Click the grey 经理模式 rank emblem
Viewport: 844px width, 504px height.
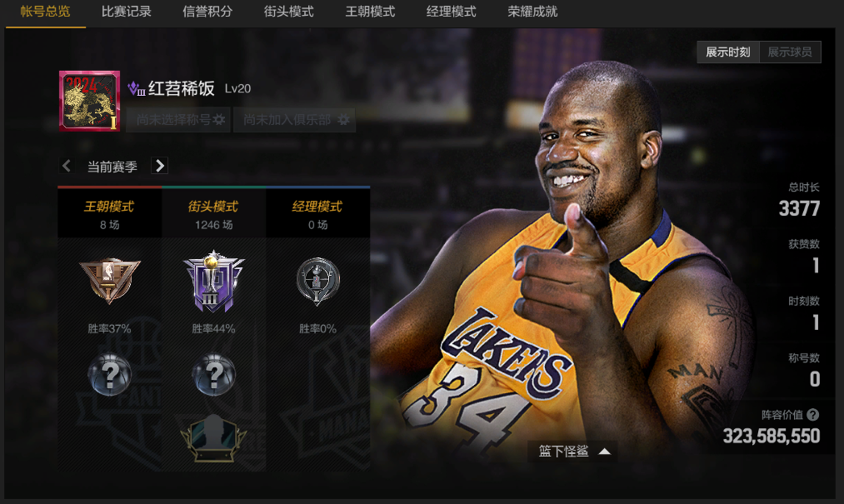[317, 282]
